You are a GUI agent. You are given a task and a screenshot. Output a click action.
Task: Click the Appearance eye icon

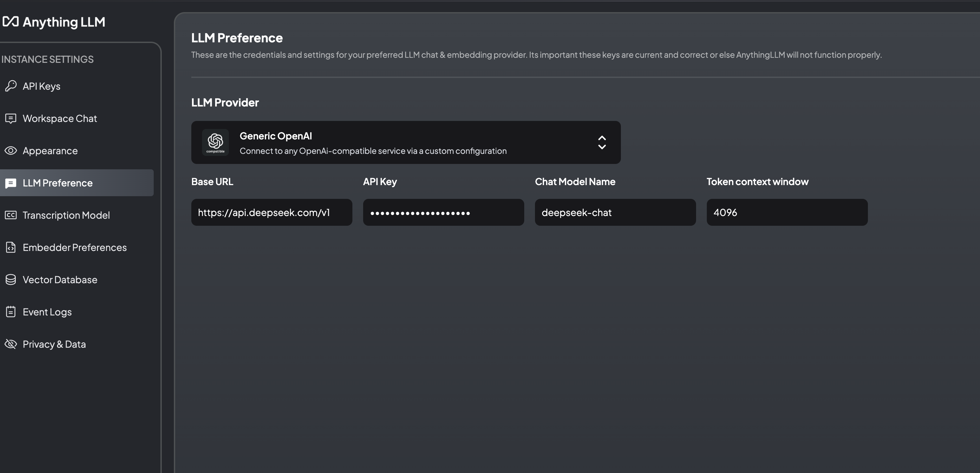click(11, 150)
